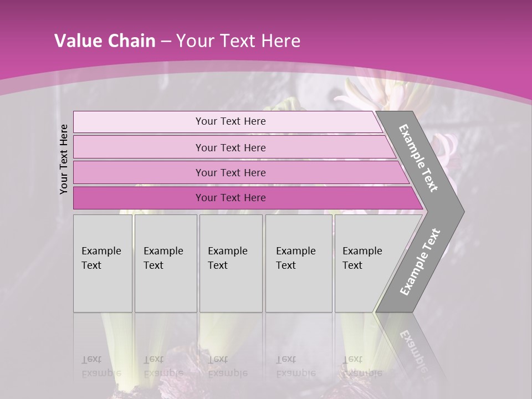
Task: Click the upper arrow Example Text
Action: [x=418, y=158]
